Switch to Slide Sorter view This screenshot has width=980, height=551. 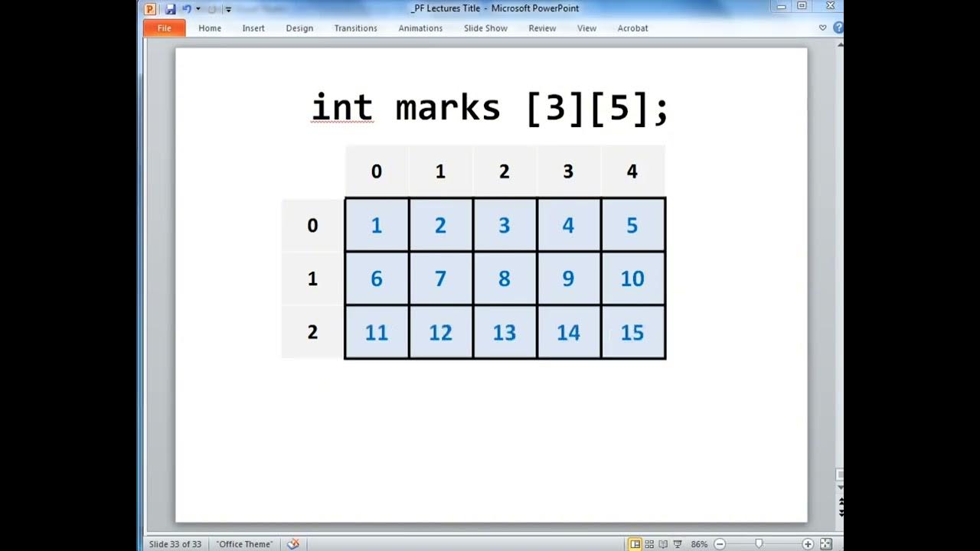point(649,544)
